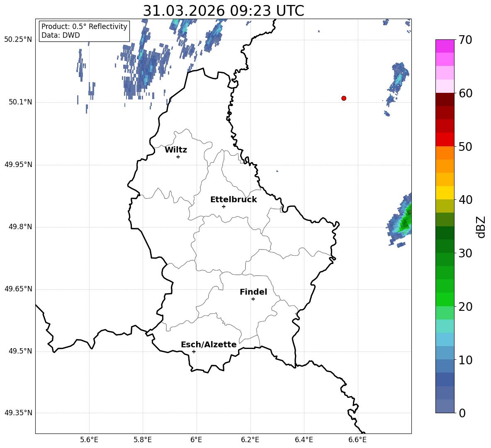The height and width of the screenshot is (448, 491).
Task: Click the Wiltz city label
Action: point(176,150)
